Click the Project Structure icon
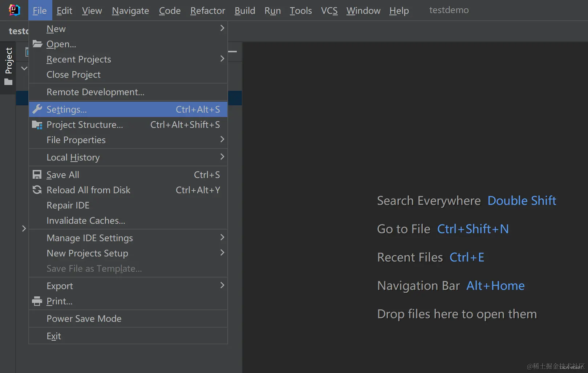588x373 pixels. tap(37, 125)
